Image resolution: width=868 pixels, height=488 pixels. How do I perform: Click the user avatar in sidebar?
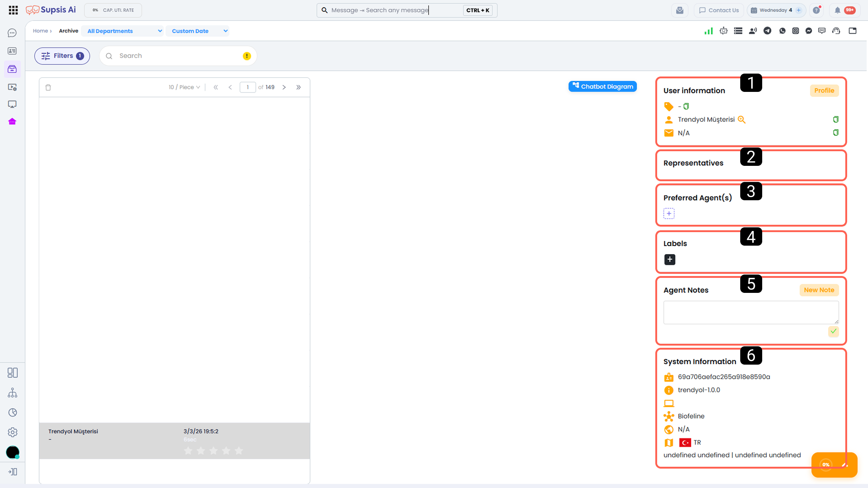[12, 452]
